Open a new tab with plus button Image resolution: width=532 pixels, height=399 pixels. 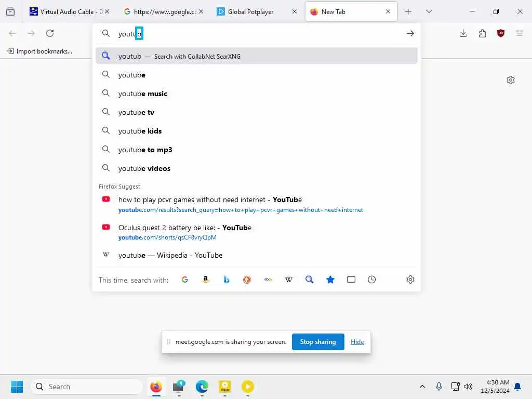408,12
